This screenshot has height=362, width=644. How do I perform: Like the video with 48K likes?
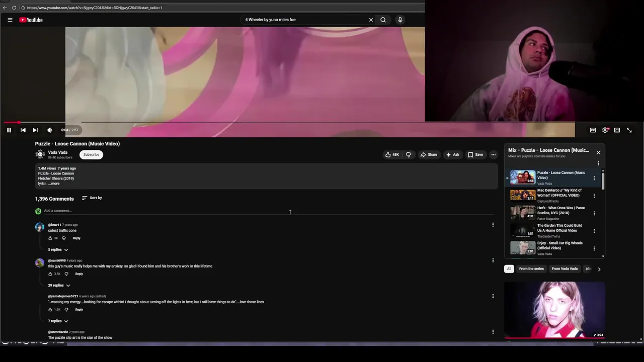pyautogui.click(x=392, y=155)
